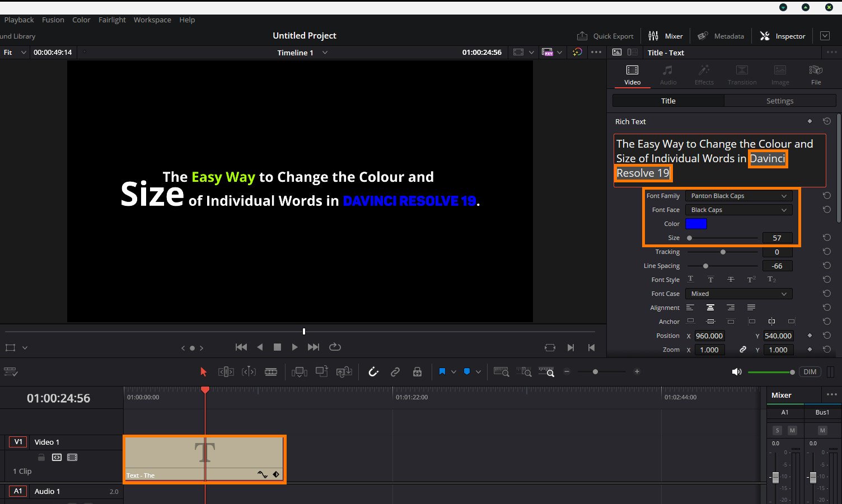This screenshot has height=504, width=842.
Task: Open the Font Case dropdown
Action: tap(739, 294)
